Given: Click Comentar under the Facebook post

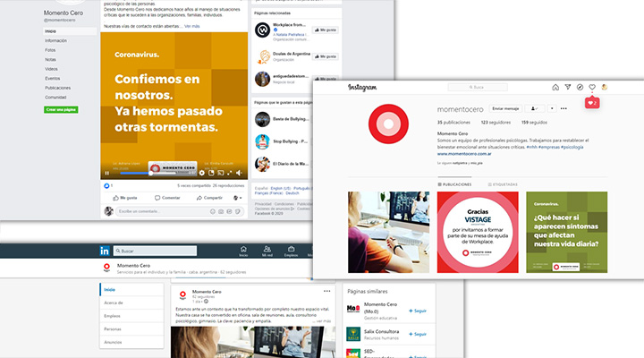Looking at the screenshot, I should point(167,198).
